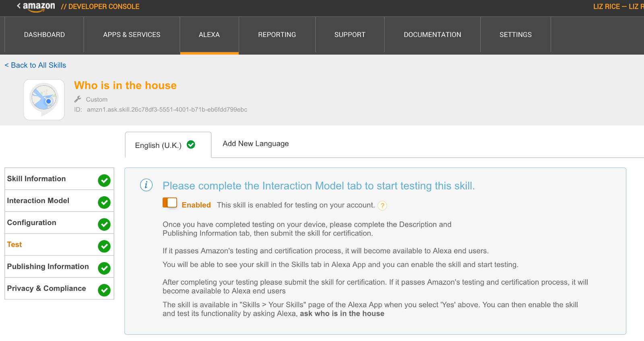The width and height of the screenshot is (644, 341).
Task: Click the orange Enabled label
Action: click(x=196, y=205)
